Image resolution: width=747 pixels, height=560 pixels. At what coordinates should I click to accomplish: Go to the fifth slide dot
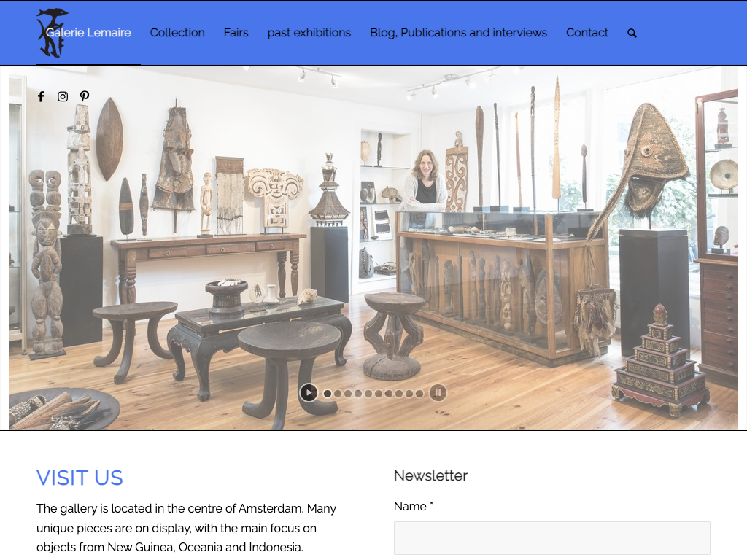click(368, 394)
